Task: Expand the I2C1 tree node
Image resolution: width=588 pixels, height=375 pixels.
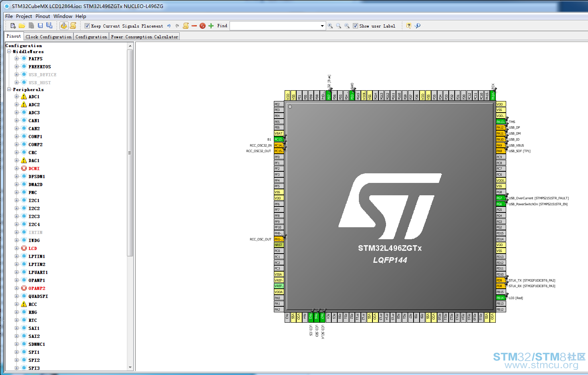Action: pos(17,200)
